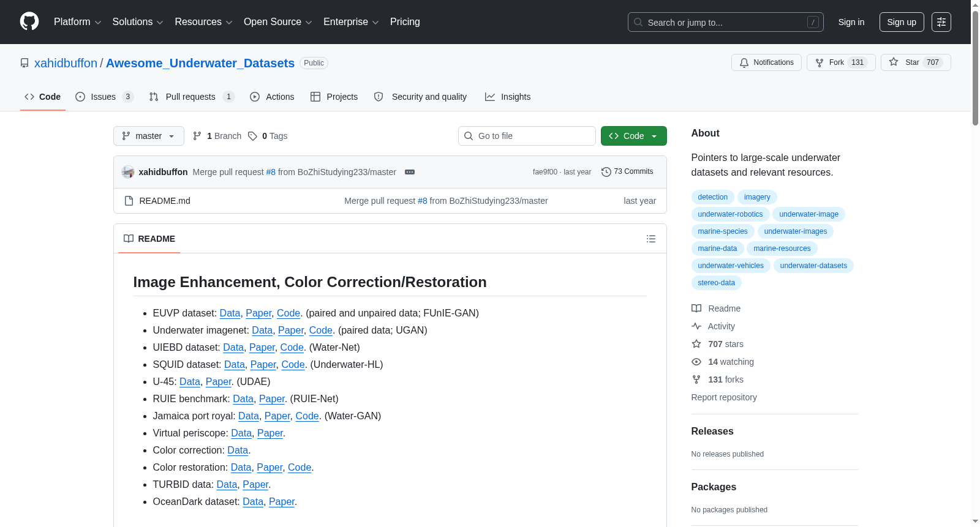Open the Projects tab
The width and height of the screenshot is (980, 527).
[x=334, y=97]
